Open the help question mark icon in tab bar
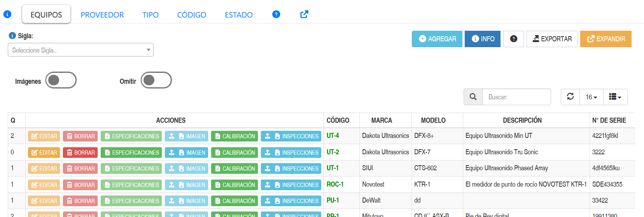The width and height of the screenshot is (644, 217). [276, 14]
